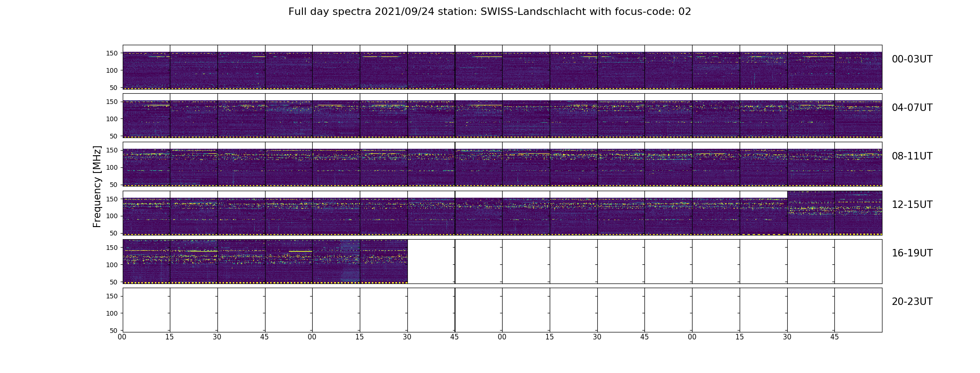Select the 150 tick of the 20-23UT row
Viewport: 980px width, 373px height.
[x=112, y=296]
